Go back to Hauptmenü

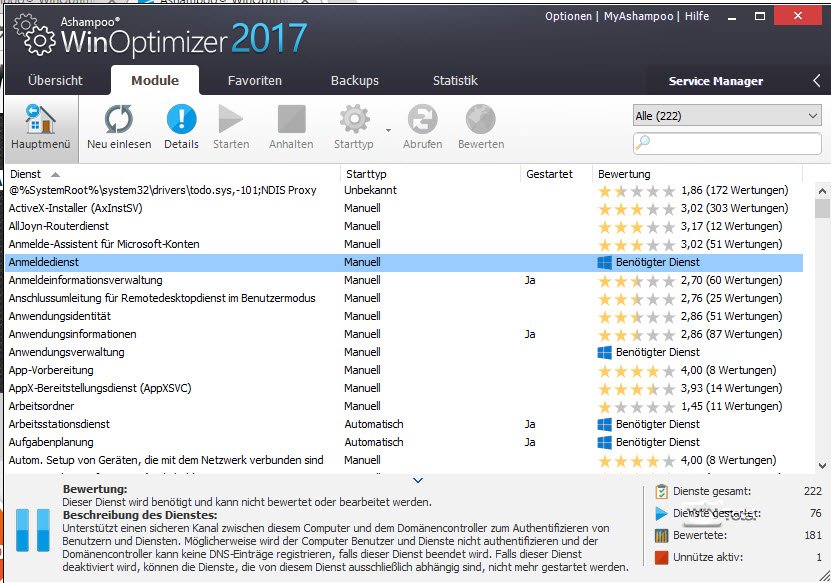coord(41,128)
